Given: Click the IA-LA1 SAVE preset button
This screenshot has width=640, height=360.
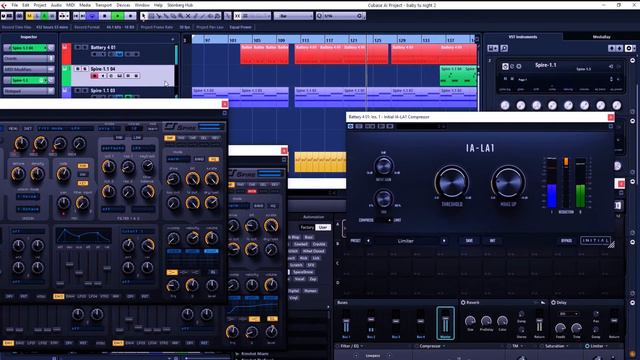Looking at the screenshot, I should (x=469, y=241).
